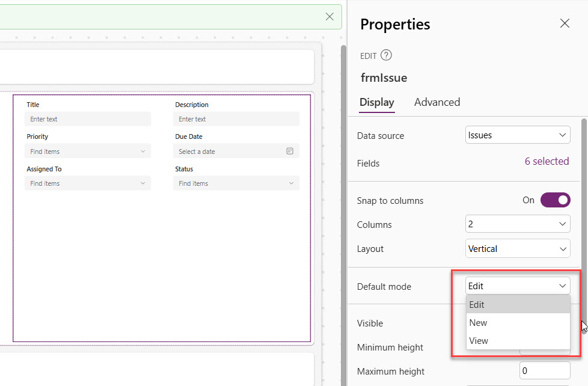Select the Display tab
This screenshot has width=588, height=386.
(x=376, y=102)
